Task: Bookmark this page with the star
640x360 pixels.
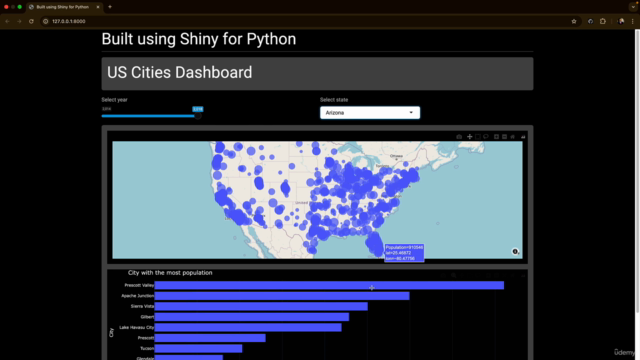Action: coord(574,21)
